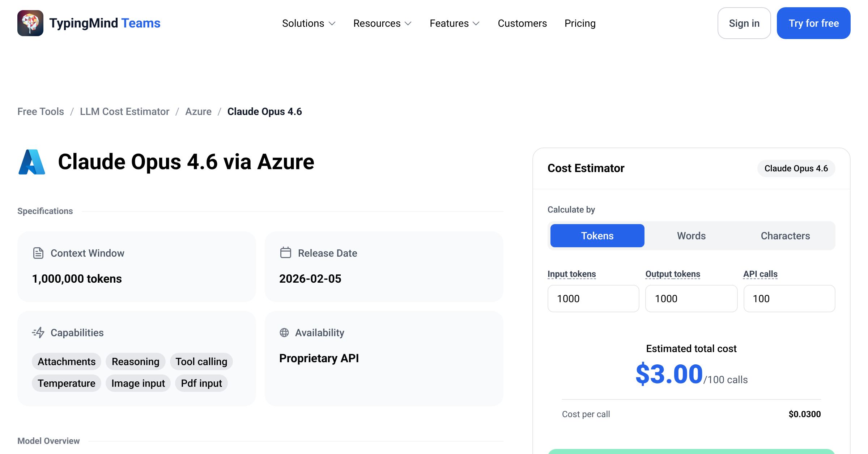Screen dimensions: 868x454
Task: Click the Proprietary API value
Action: (x=319, y=358)
